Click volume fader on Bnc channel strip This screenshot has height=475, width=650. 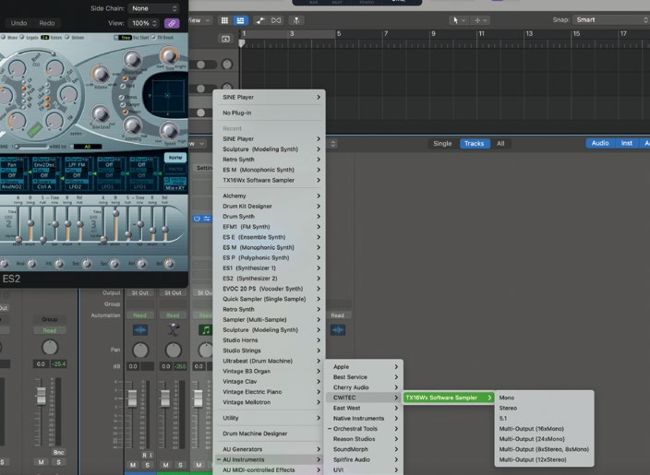[41, 395]
